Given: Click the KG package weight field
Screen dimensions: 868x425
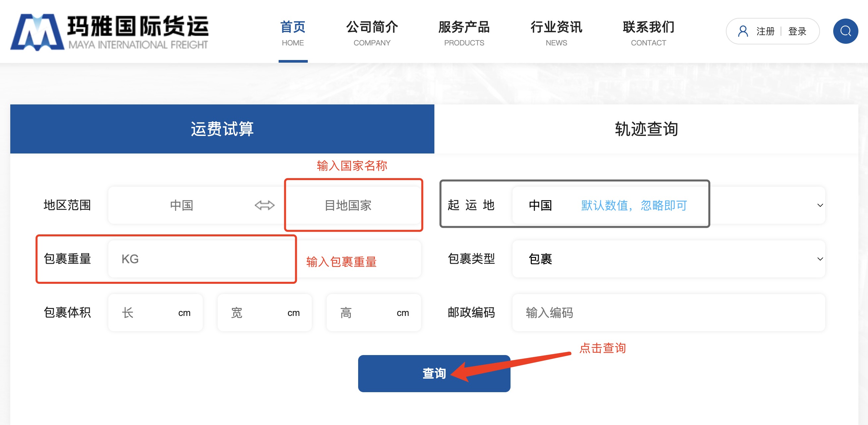Looking at the screenshot, I should coord(201,259).
